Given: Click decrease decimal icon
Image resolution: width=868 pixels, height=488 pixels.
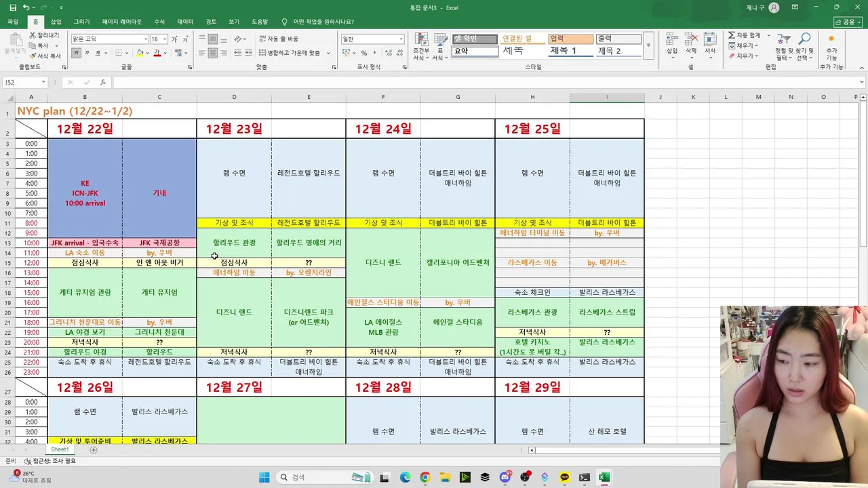Looking at the screenshot, I should (x=398, y=53).
